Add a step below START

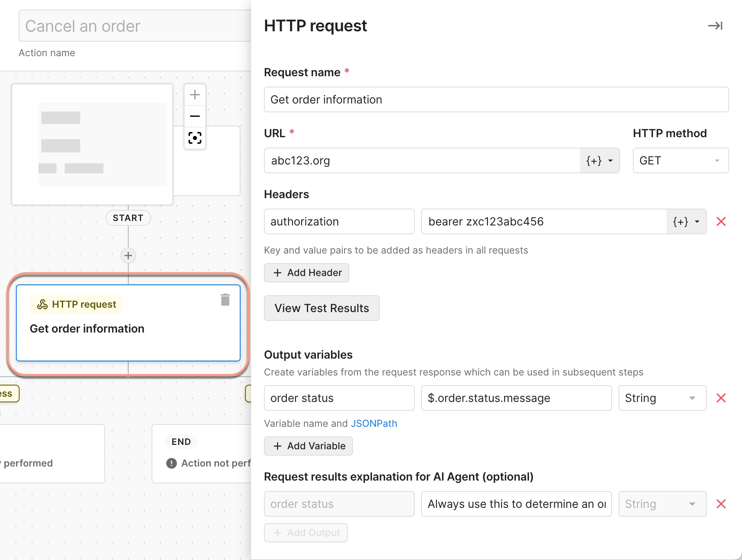coord(128,256)
